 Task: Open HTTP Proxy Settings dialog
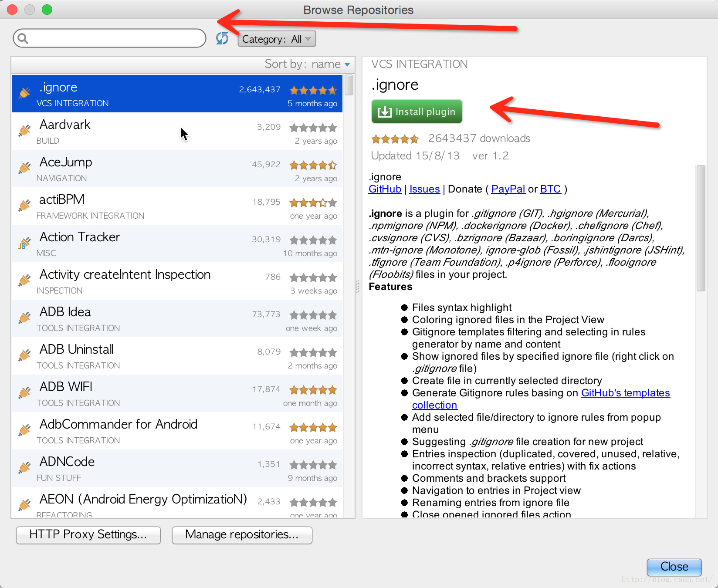pos(88,534)
